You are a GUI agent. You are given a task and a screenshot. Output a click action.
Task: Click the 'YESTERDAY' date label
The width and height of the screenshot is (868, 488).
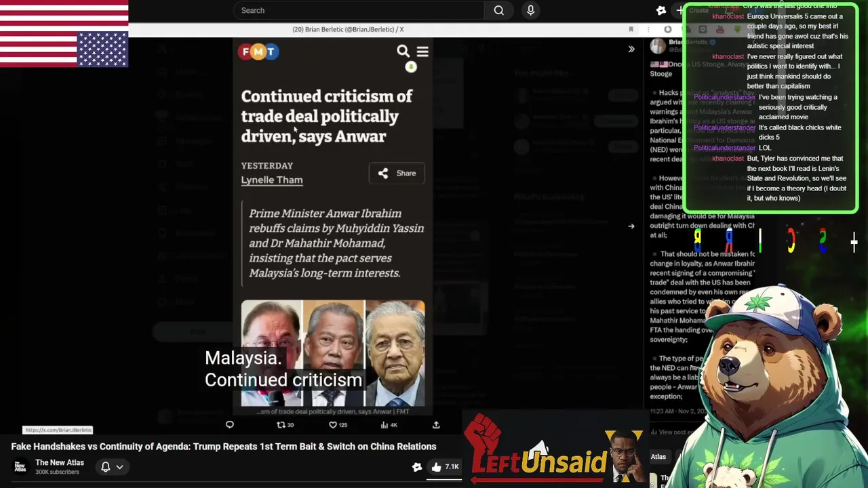(x=267, y=165)
